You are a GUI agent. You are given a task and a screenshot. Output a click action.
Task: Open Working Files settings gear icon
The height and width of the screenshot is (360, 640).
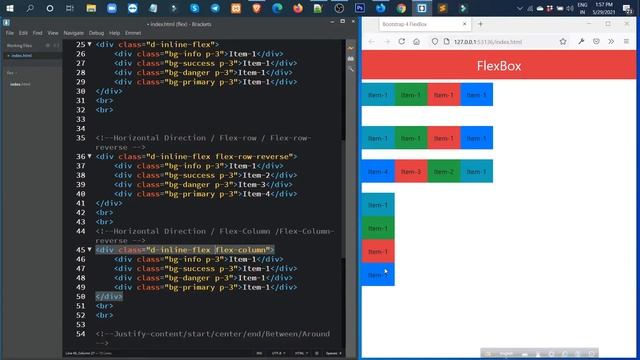point(48,46)
